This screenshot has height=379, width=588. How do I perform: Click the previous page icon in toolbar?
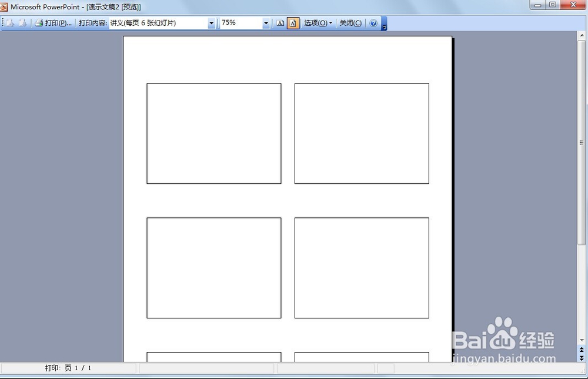coord(10,23)
